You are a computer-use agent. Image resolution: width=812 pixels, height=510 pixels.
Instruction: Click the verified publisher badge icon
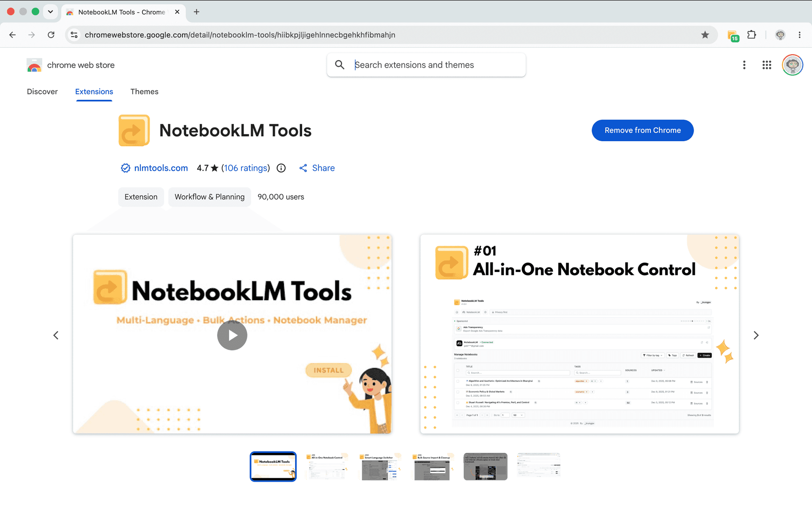click(126, 168)
